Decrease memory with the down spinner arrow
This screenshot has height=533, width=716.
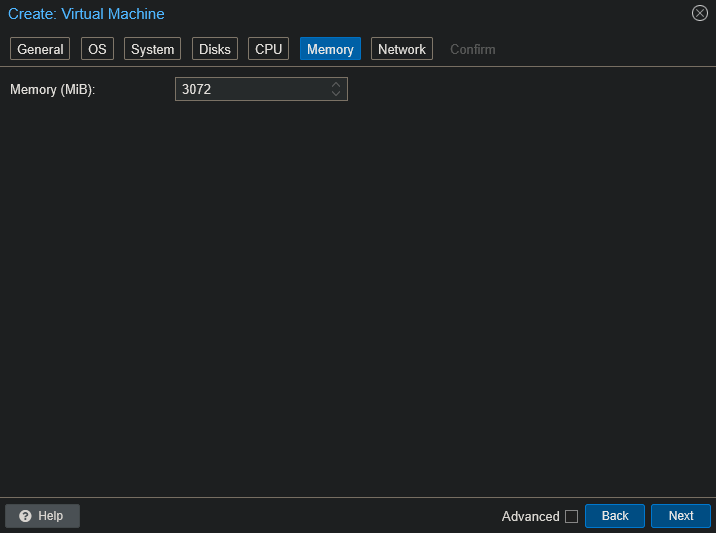coord(336,94)
